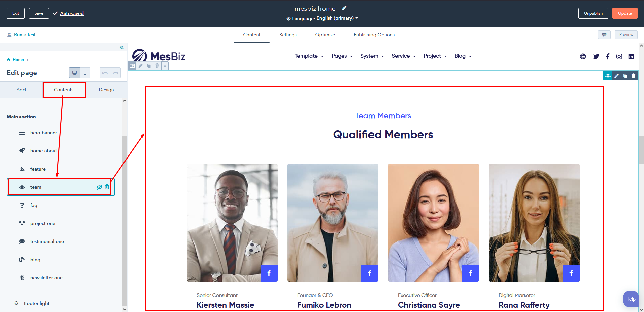644x312 pixels.
Task: Switch to desktop preview icon
Action: point(75,73)
